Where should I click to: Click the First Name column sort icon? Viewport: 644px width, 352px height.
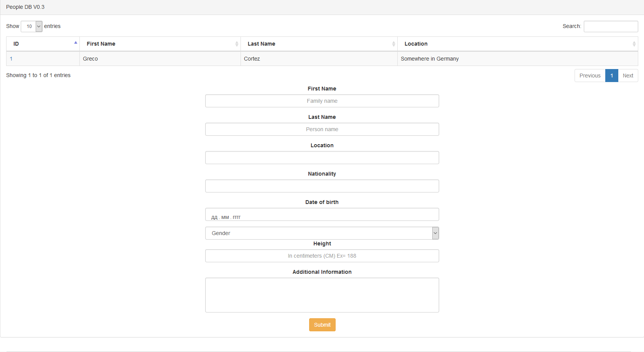pos(237,44)
